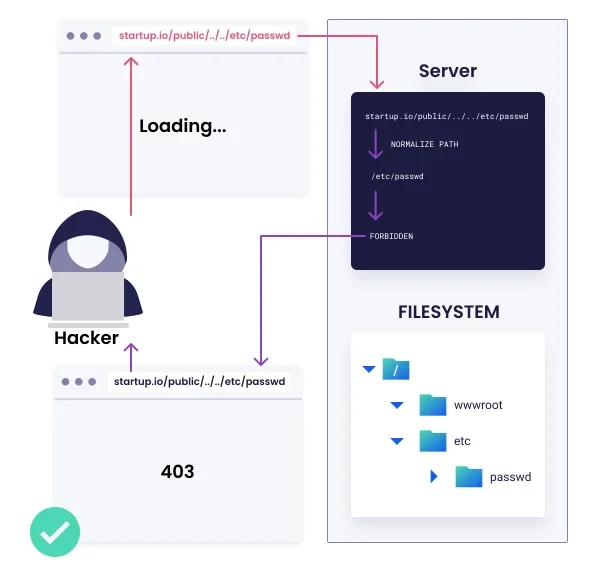
Task: Collapse the root / folder arrow
Action: [369, 369]
